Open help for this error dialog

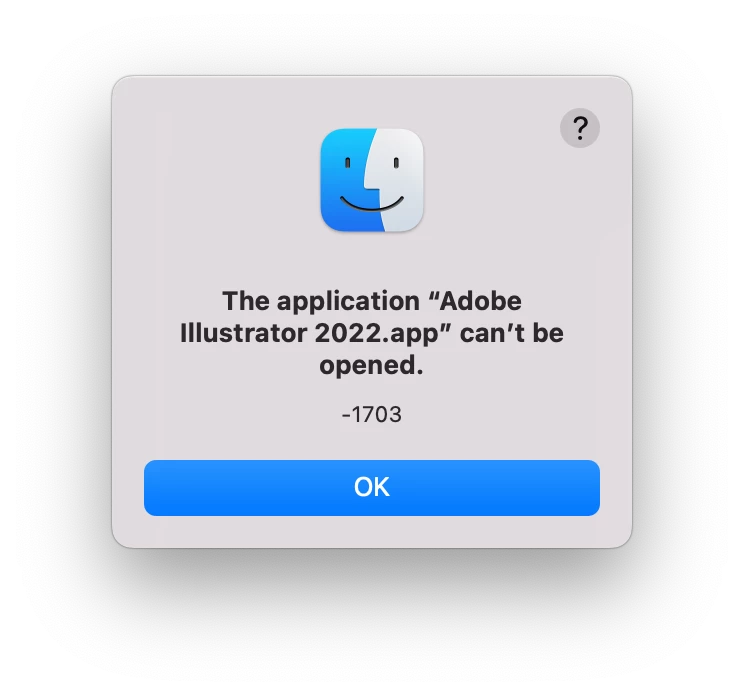tap(579, 128)
